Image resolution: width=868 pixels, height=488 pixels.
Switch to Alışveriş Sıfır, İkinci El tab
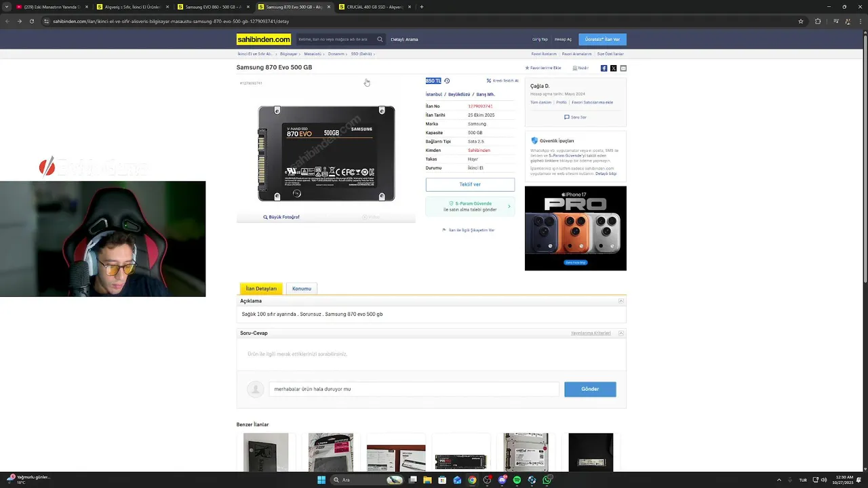coord(133,7)
